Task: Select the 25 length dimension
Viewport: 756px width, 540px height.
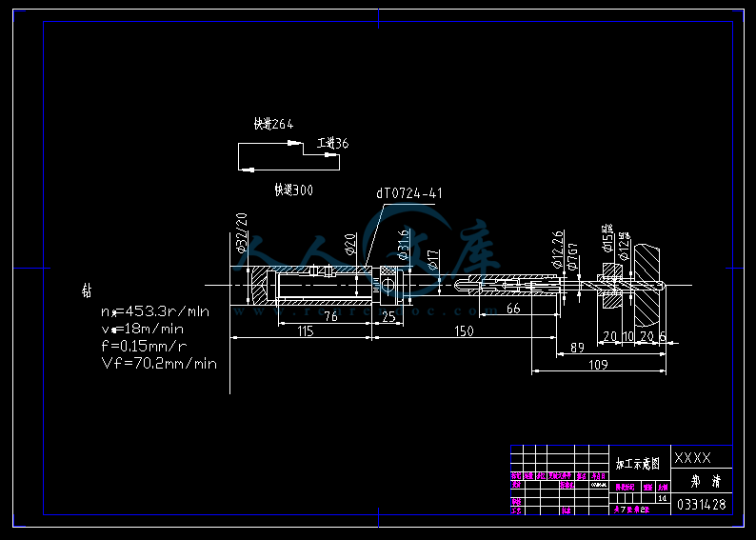Action: (x=388, y=316)
